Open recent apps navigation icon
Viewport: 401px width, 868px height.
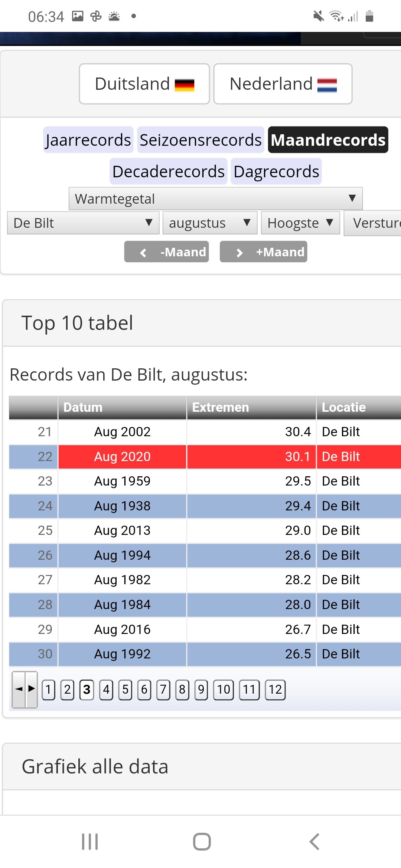90,841
